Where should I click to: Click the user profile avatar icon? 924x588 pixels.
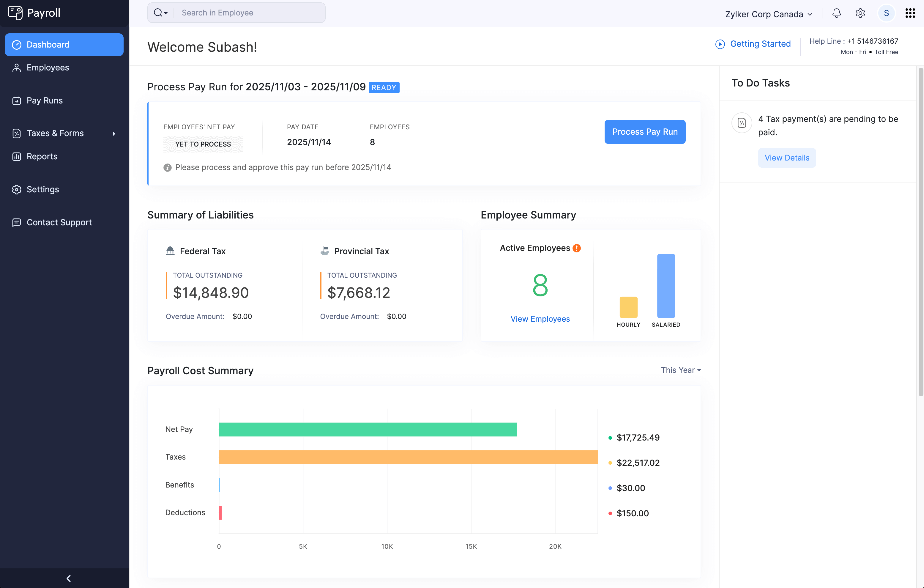886,13
